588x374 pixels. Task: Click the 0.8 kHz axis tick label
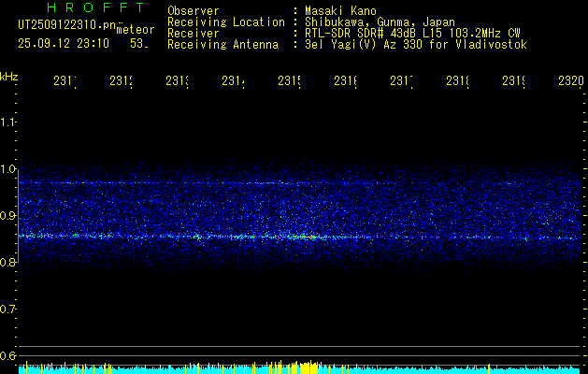click(x=7, y=262)
